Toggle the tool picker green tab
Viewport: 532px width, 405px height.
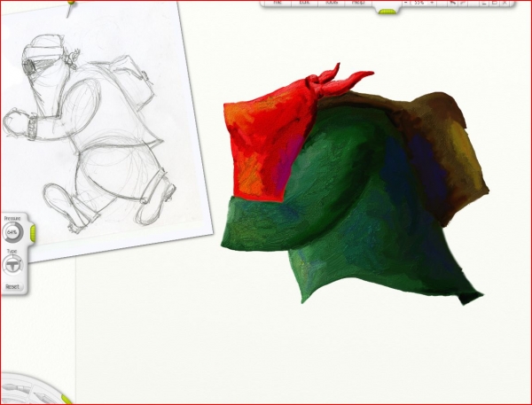click(x=66, y=399)
